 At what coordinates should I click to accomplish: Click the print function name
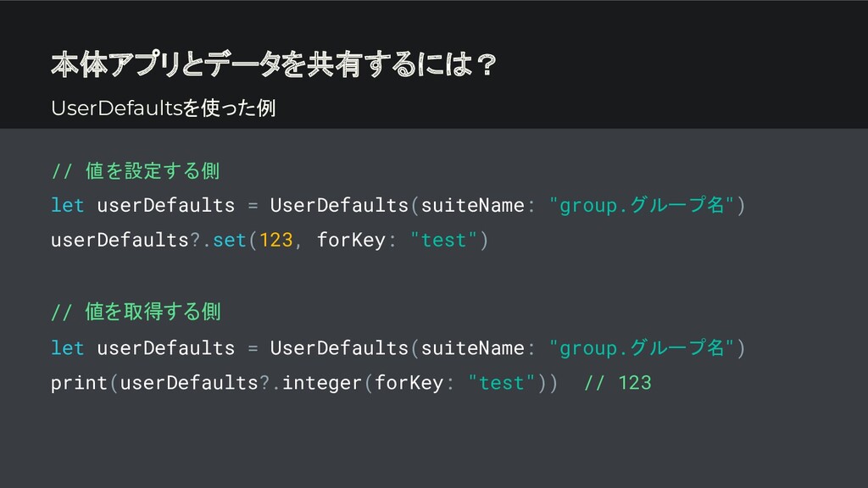pos(79,383)
